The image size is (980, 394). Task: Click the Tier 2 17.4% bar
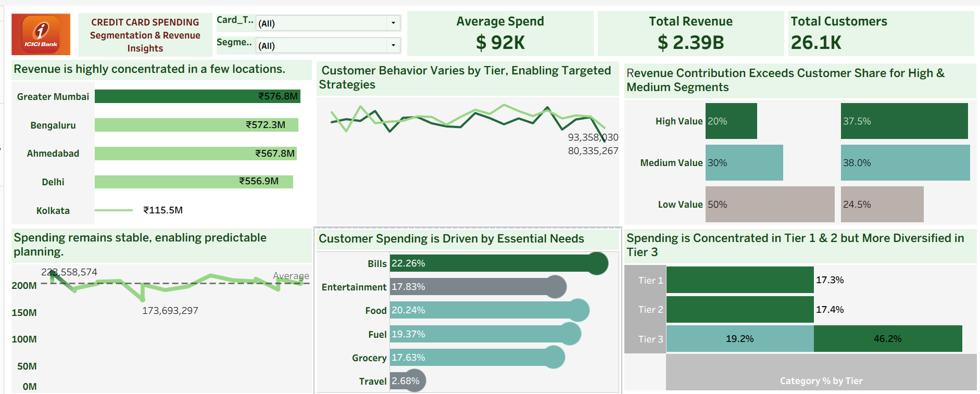coord(740,310)
